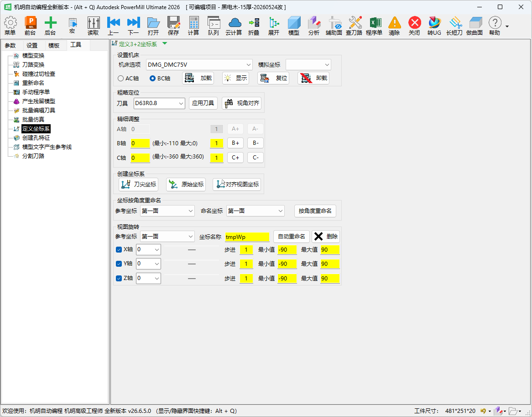Save with the 保存 floppy icon

(x=173, y=26)
